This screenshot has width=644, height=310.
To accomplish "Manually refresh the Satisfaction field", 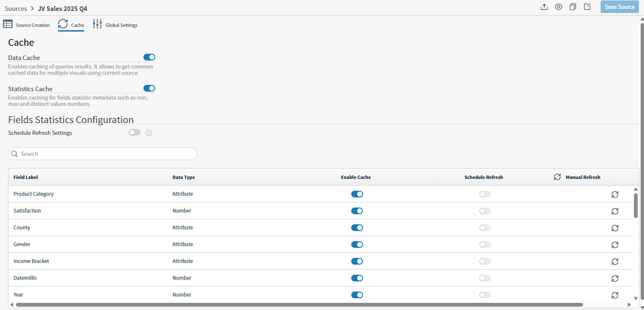I will click(615, 211).
